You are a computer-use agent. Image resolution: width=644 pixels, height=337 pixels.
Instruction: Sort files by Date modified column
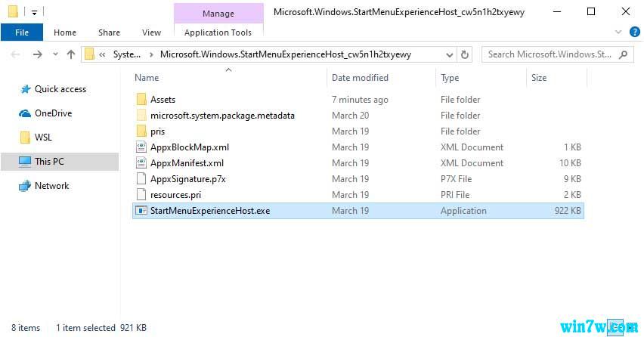(360, 78)
